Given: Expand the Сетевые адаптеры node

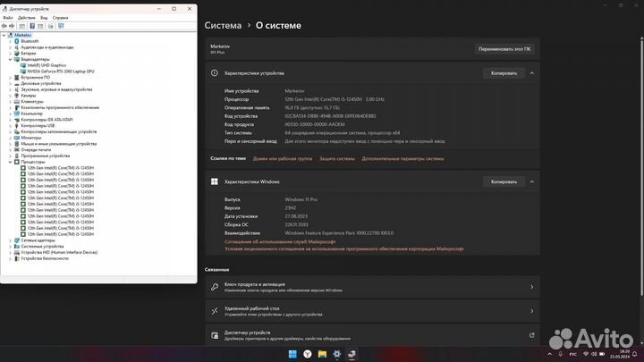Looking at the screenshot, I should 10,240.
